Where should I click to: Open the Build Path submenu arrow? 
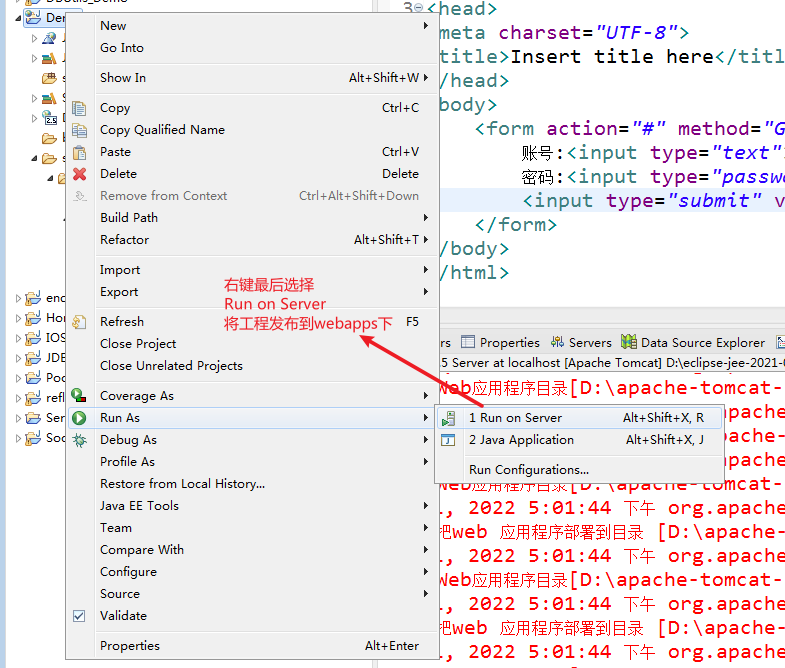[426, 218]
